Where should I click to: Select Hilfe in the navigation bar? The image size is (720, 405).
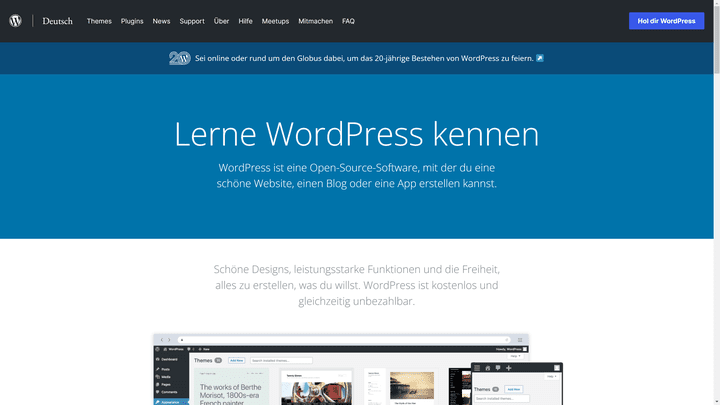point(245,21)
